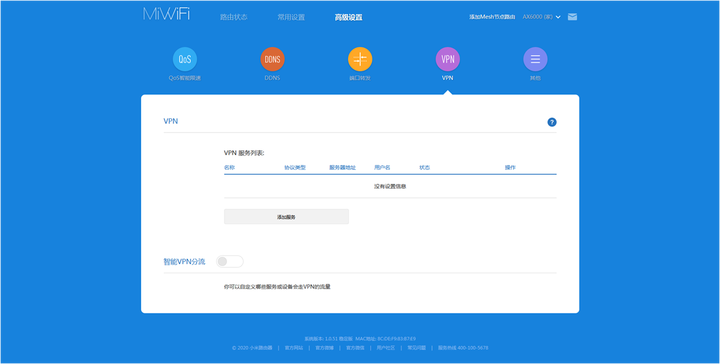Click Add Mesh node router link
This screenshot has width=720, height=364.
tap(492, 17)
